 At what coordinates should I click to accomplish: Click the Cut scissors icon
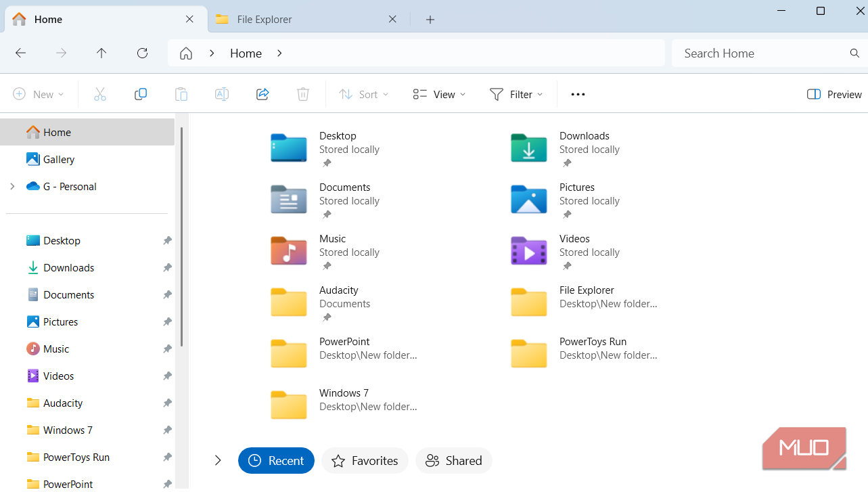click(x=100, y=94)
